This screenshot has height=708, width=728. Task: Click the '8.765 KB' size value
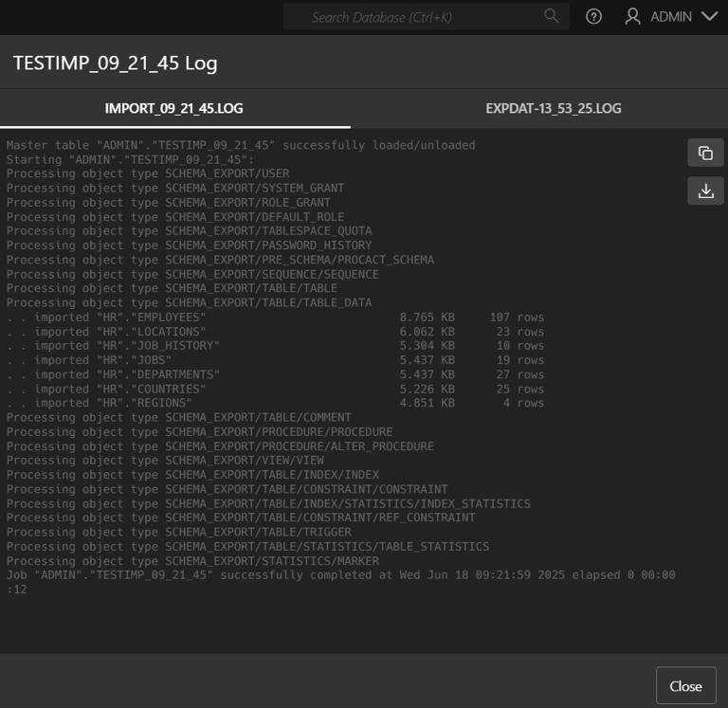coord(428,318)
